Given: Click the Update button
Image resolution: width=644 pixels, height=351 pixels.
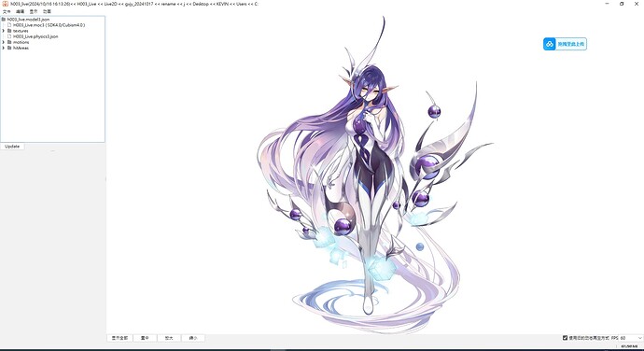Looking at the screenshot, I should click(12, 147).
